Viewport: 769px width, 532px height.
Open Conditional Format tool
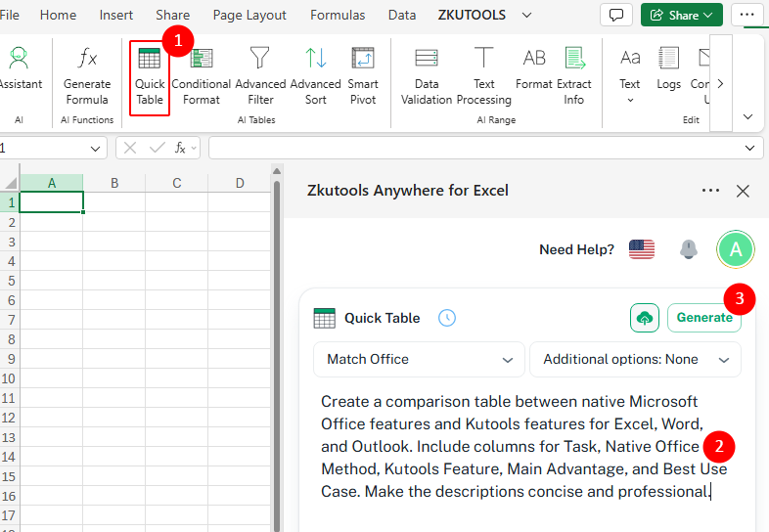pos(202,77)
